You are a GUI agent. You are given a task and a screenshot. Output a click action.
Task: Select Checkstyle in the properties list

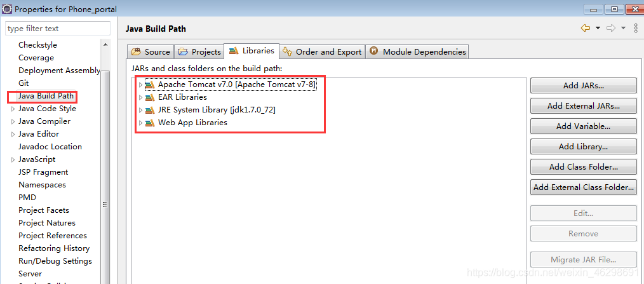click(37, 45)
